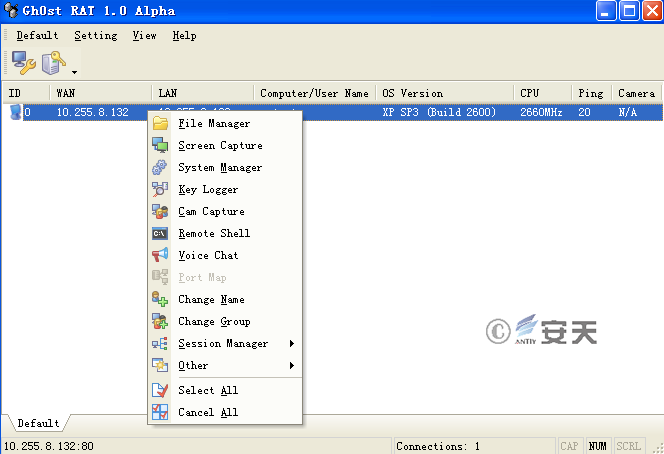
Task: Open the Setting menu
Action: (x=96, y=36)
